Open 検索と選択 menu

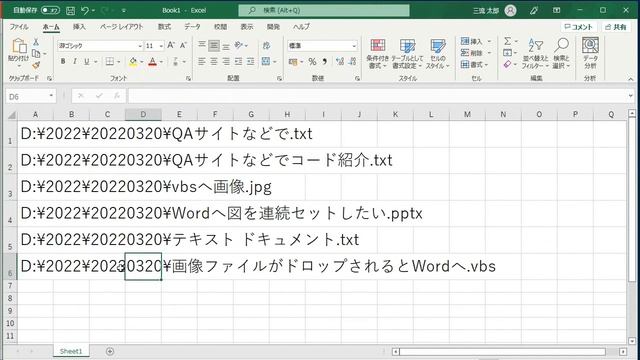pos(562,53)
